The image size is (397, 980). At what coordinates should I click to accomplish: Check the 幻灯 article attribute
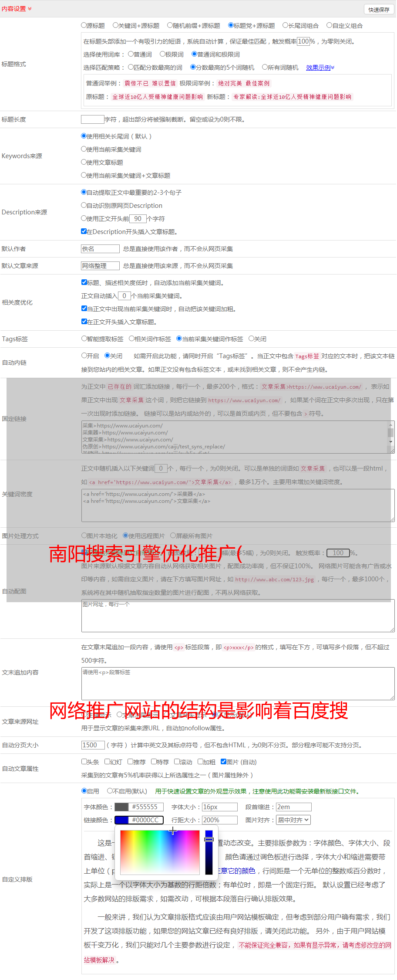pyautogui.click(x=108, y=762)
